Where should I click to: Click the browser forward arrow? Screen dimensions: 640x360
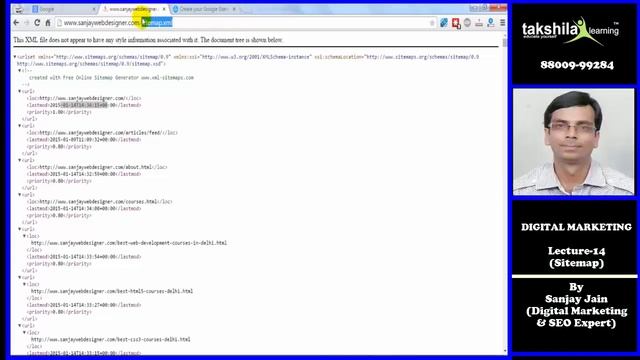(27, 23)
